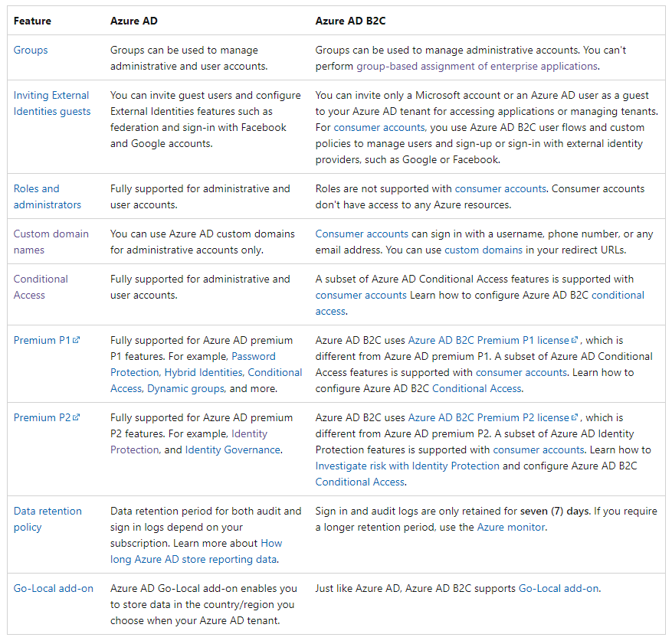Open Conditional Access link in B2C P2 cell
Image resolution: width=672 pixels, height=644 pixels.
pyautogui.click(x=360, y=482)
